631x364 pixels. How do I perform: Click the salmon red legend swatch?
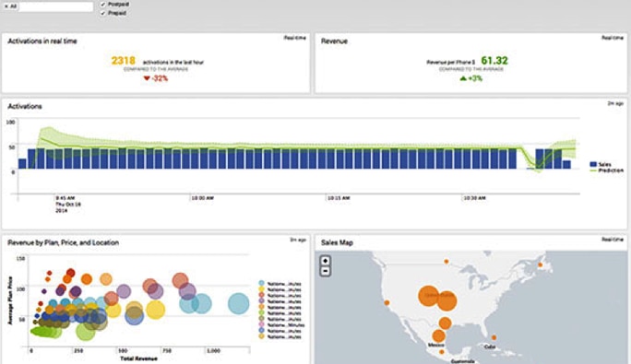262,295
